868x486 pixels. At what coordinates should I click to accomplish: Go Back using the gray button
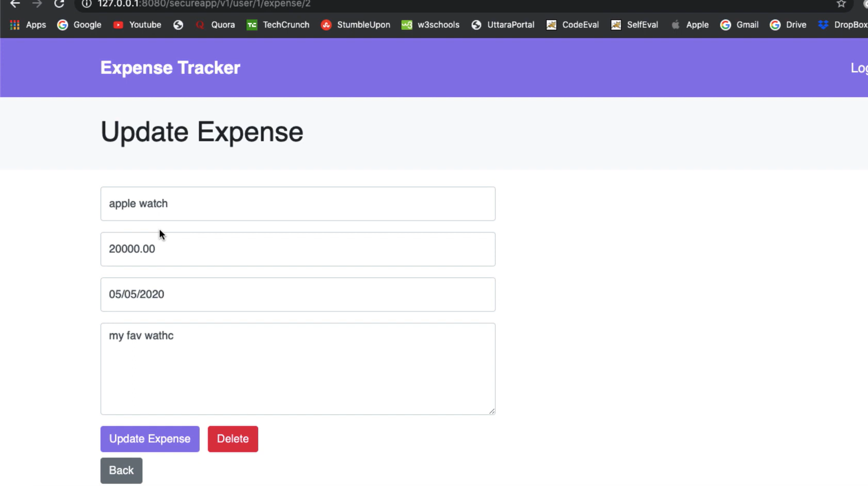click(x=121, y=470)
